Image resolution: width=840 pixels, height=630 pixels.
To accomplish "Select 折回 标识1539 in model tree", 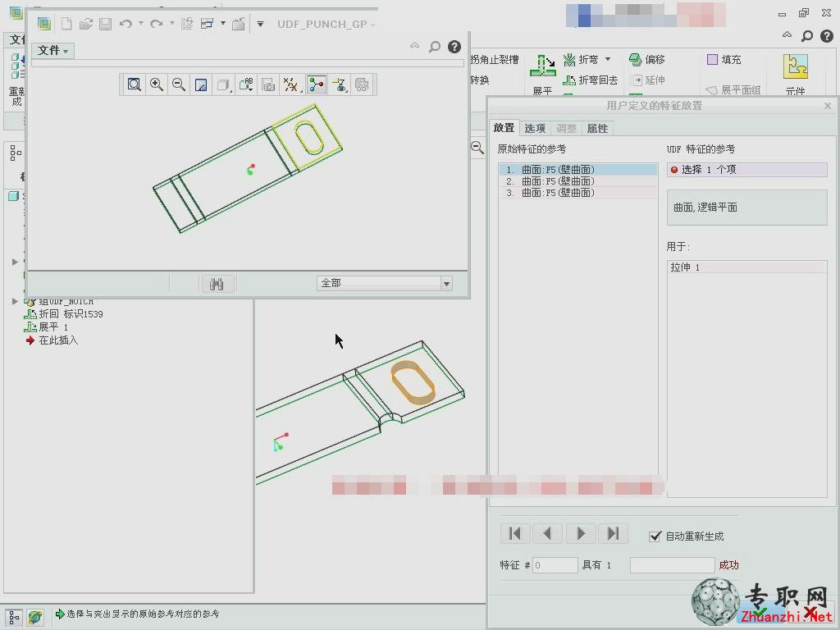I will (64, 314).
